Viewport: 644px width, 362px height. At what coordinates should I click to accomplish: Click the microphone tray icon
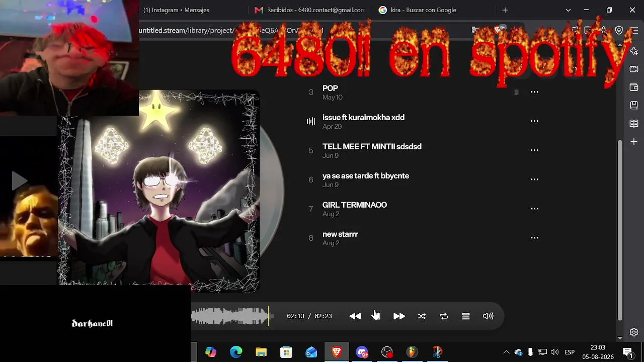[x=530, y=352]
